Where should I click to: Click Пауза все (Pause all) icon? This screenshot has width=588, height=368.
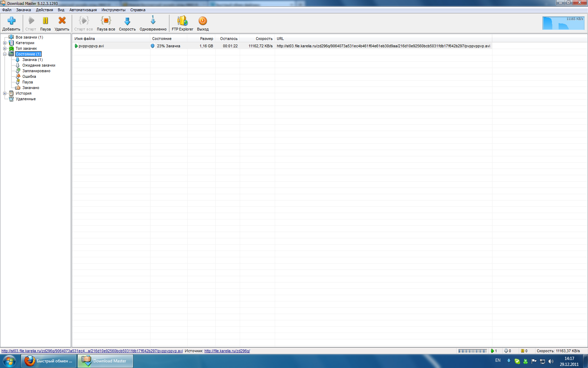(x=106, y=21)
